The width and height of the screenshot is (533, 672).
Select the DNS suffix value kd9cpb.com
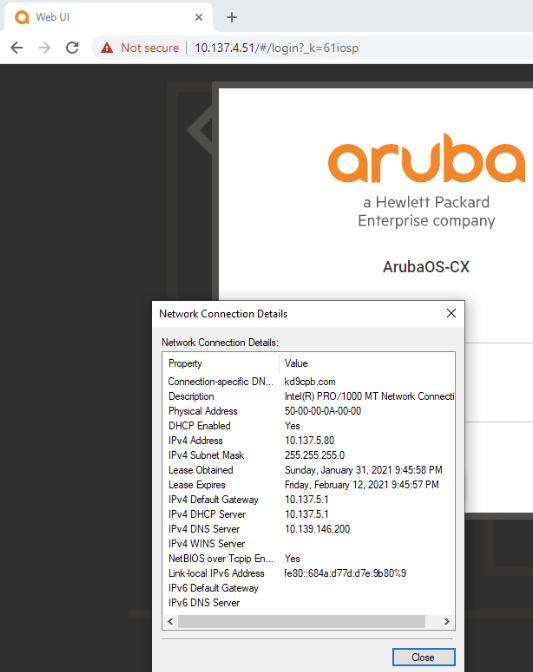310,381
